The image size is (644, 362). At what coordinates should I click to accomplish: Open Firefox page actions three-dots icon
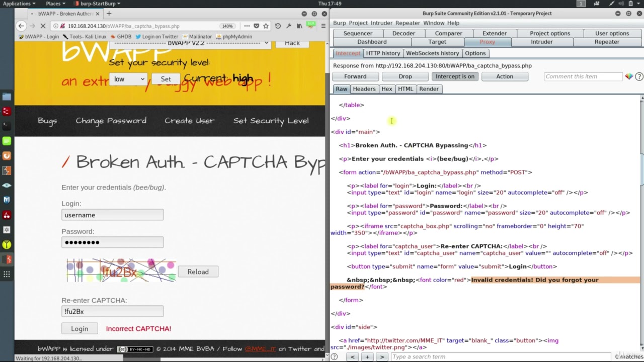tap(247, 26)
